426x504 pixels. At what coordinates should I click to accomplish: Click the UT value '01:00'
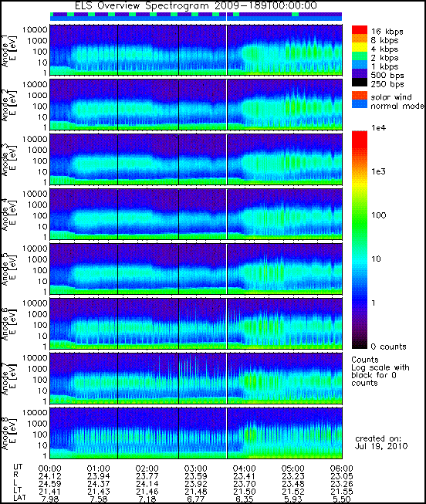pyautogui.click(x=98, y=468)
